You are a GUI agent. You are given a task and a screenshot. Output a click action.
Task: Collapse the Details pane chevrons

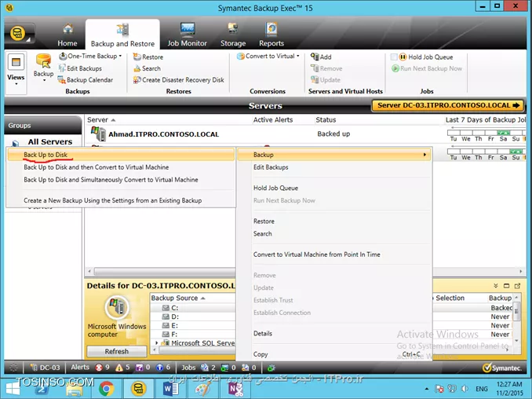point(496,286)
